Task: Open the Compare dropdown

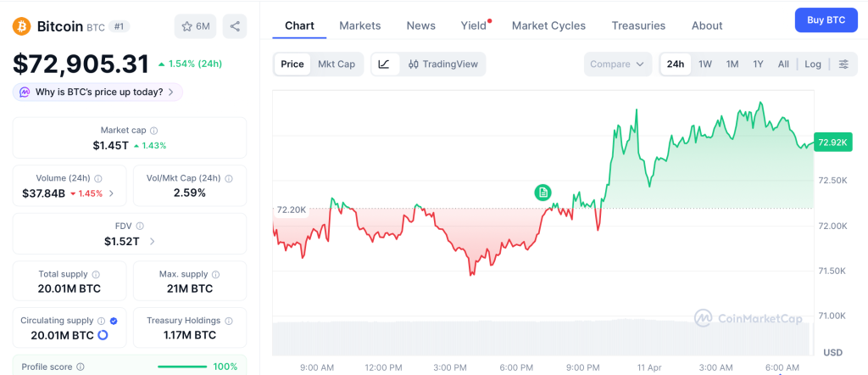Action: click(x=618, y=64)
